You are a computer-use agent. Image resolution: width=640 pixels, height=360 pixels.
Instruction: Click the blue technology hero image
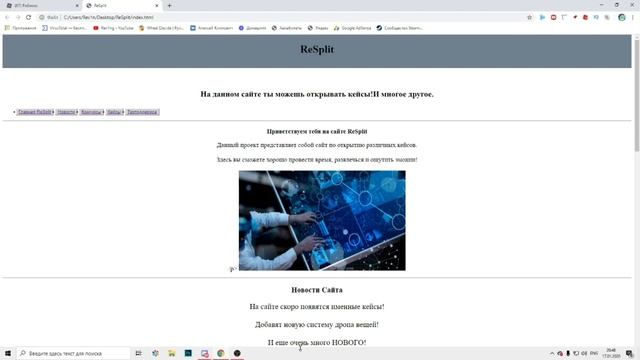[322, 220]
